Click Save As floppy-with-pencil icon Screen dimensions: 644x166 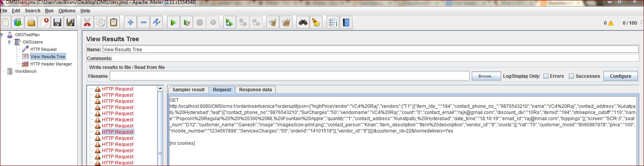[x=70, y=23]
